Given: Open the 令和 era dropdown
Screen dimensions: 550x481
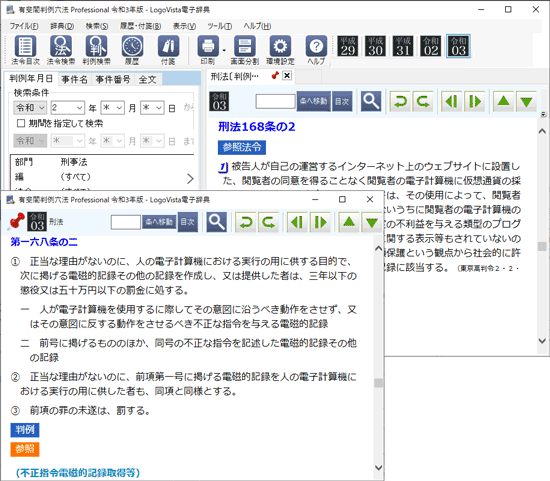Looking at the screenshot, I should pos(30,108).
